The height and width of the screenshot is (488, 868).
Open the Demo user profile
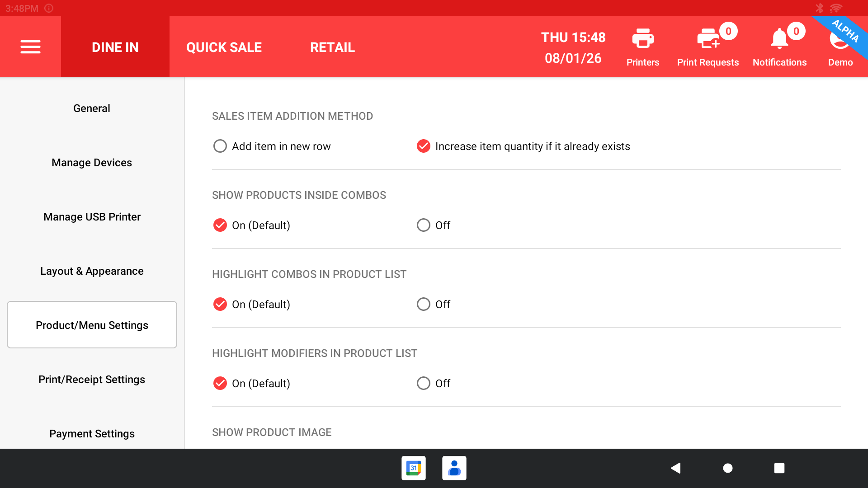click(x=840, y=47)
